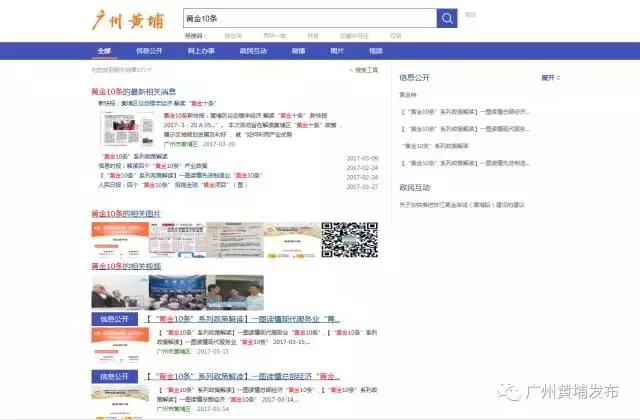Click the first 信息公开 category badge
This screenshot has width=640, height=420.
114,319
